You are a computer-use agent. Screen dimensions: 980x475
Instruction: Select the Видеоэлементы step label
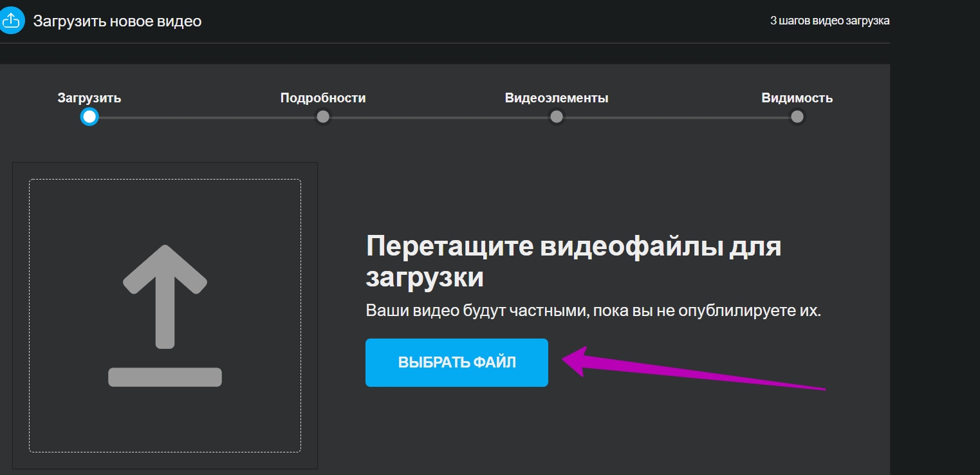(x=557, y=98)
